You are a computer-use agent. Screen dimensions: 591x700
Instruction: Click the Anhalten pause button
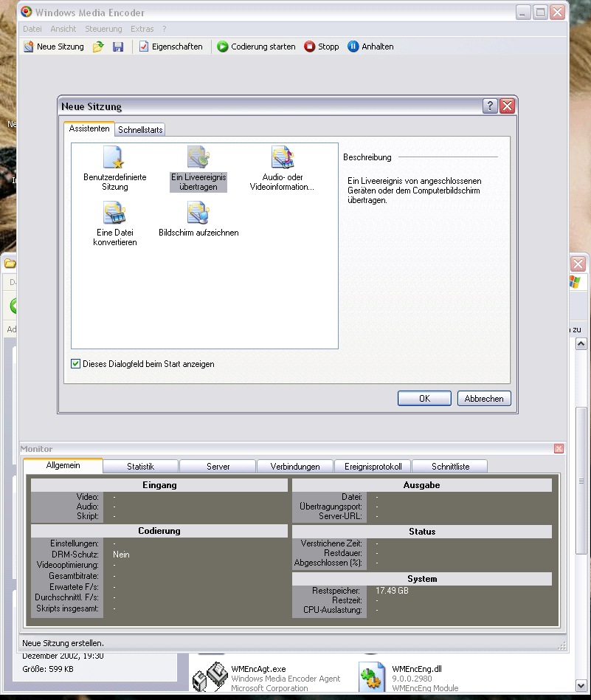click(x=370, y=47)
